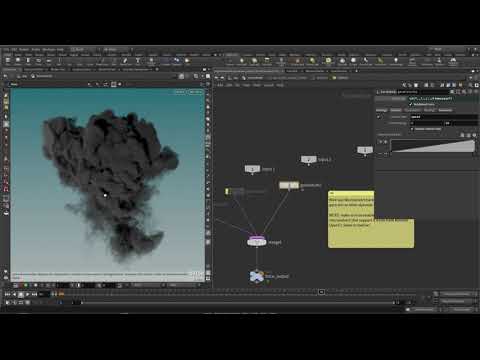Select the input2 node

point(309,159)
